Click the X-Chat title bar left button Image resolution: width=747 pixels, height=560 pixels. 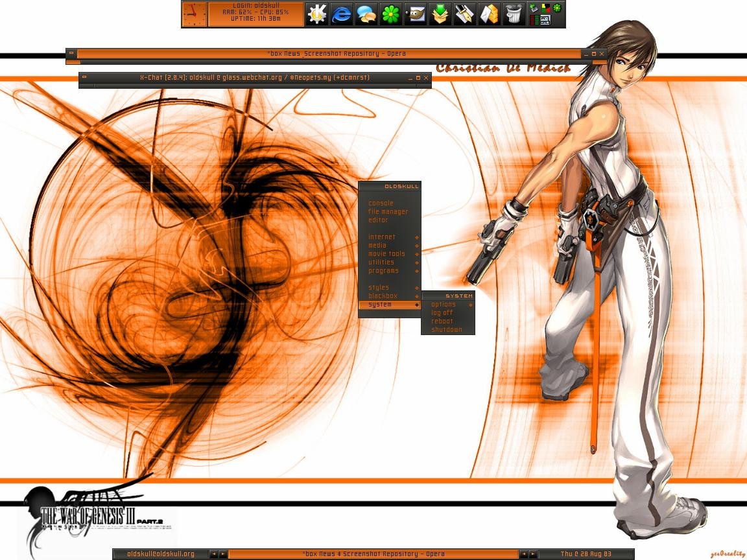[x=84, y=76]
